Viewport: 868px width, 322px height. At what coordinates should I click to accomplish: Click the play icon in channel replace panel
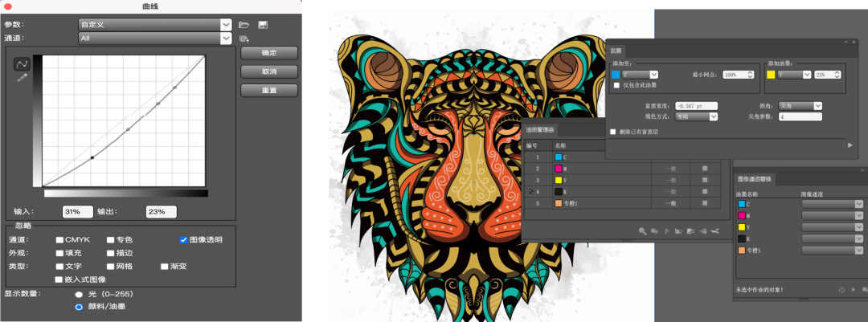pos(853,289)
